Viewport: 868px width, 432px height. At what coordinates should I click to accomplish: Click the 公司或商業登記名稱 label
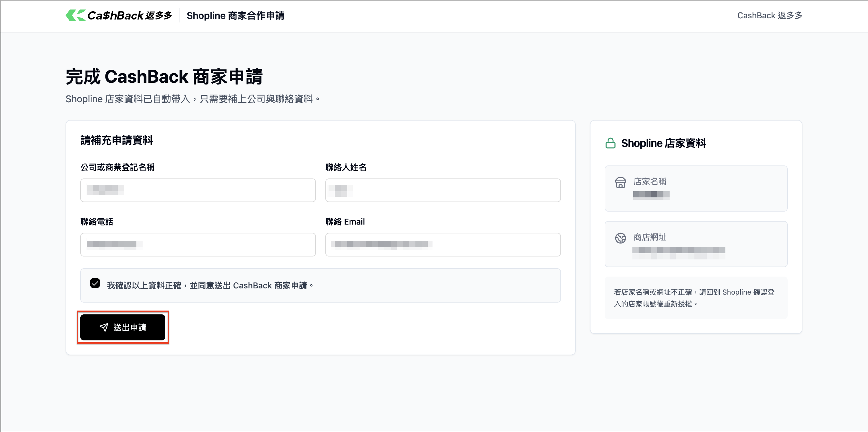(x=117, y=167)
